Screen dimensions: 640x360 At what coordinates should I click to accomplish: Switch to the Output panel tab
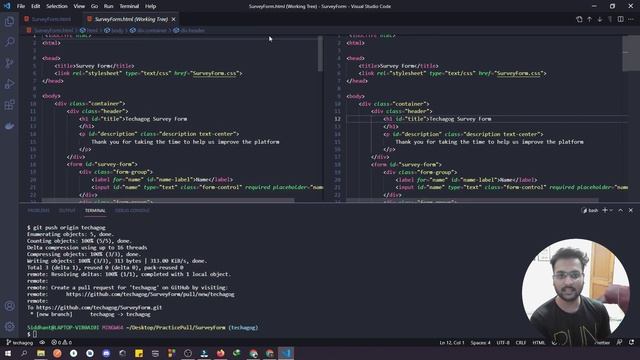point(67,211)
